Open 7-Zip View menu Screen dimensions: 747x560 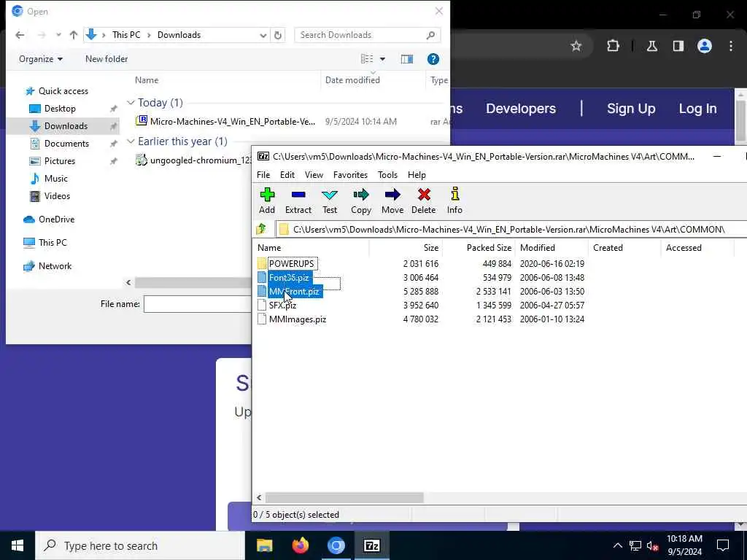click(314, 175)
